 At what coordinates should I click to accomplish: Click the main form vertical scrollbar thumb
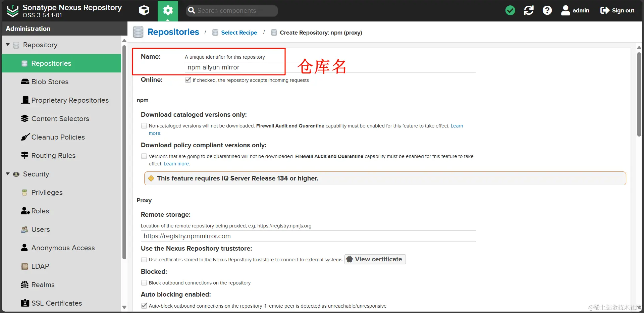tap(639, 94)
